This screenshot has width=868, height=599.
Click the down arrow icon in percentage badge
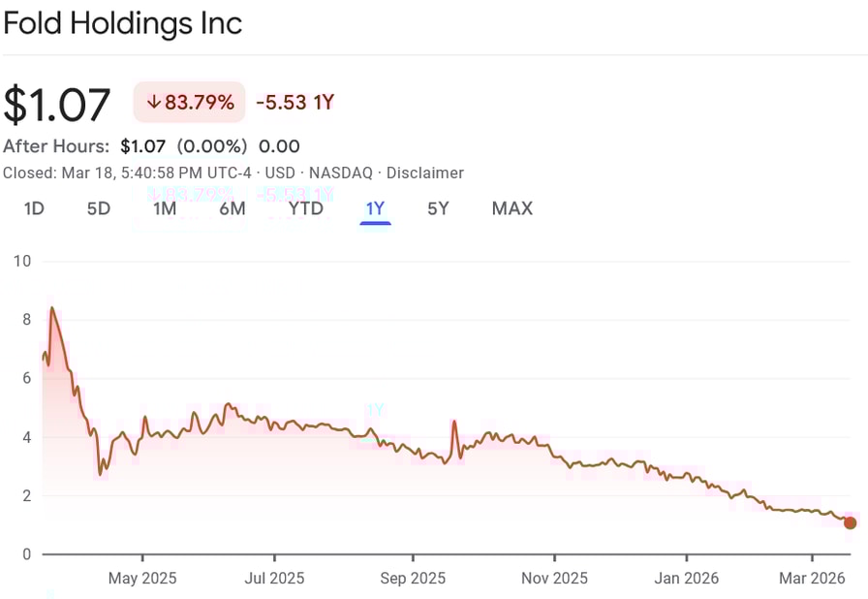pos(153,103)
